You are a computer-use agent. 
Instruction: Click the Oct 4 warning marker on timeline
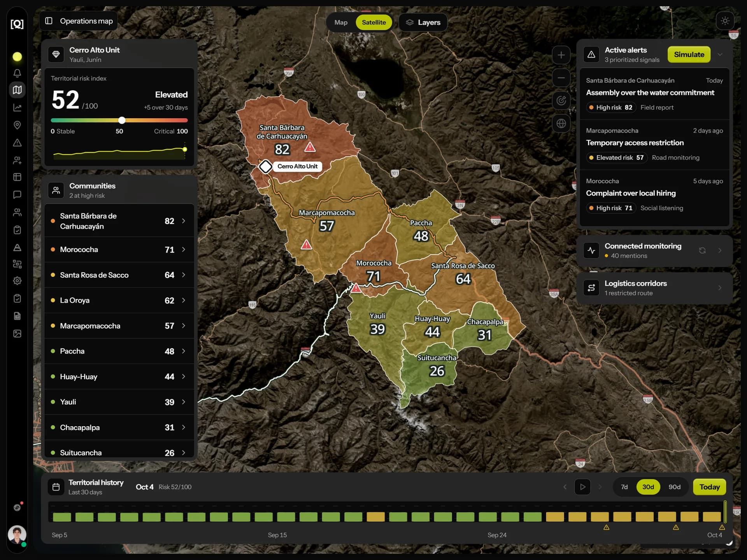[722, 528]
